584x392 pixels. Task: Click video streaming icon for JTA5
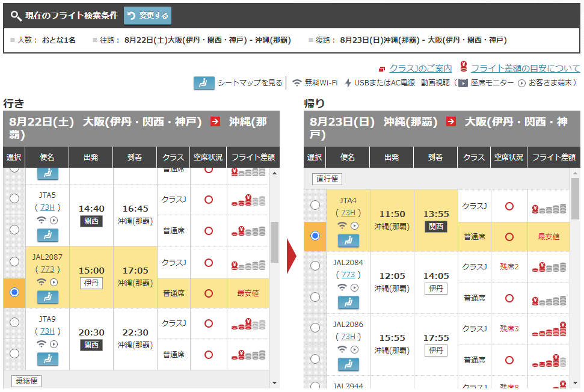54,221
